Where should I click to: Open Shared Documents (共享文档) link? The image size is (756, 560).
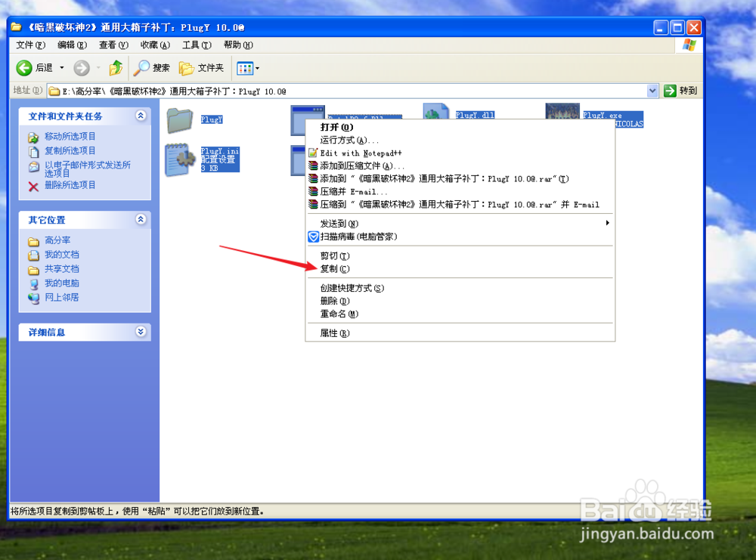62,269
